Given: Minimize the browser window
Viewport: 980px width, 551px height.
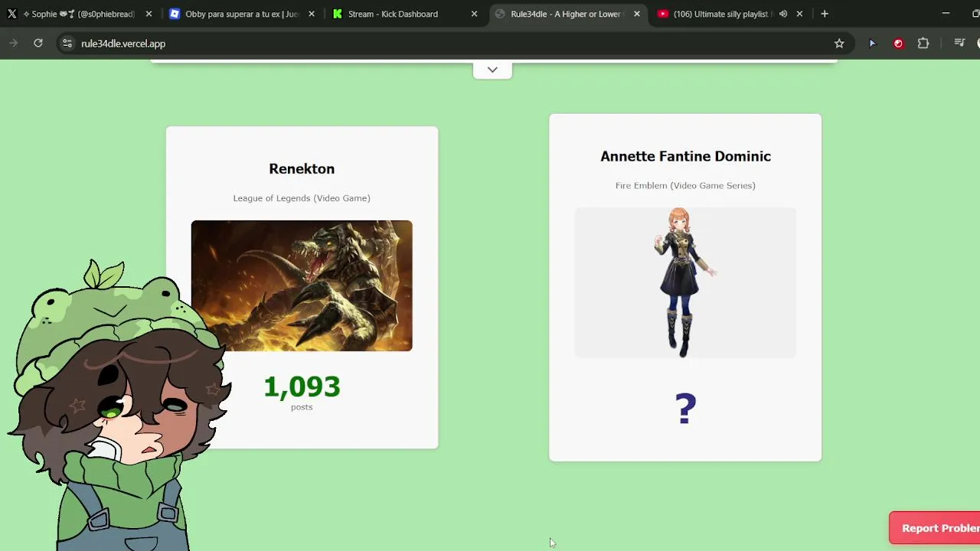Looking at the screenshot, I should tap(946, 14).
